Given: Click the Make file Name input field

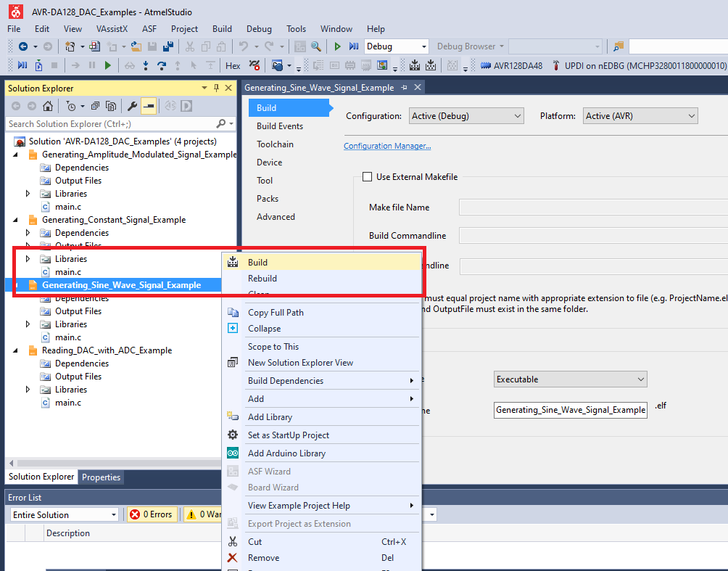Looking at the screenshot, I should point(593,208).
